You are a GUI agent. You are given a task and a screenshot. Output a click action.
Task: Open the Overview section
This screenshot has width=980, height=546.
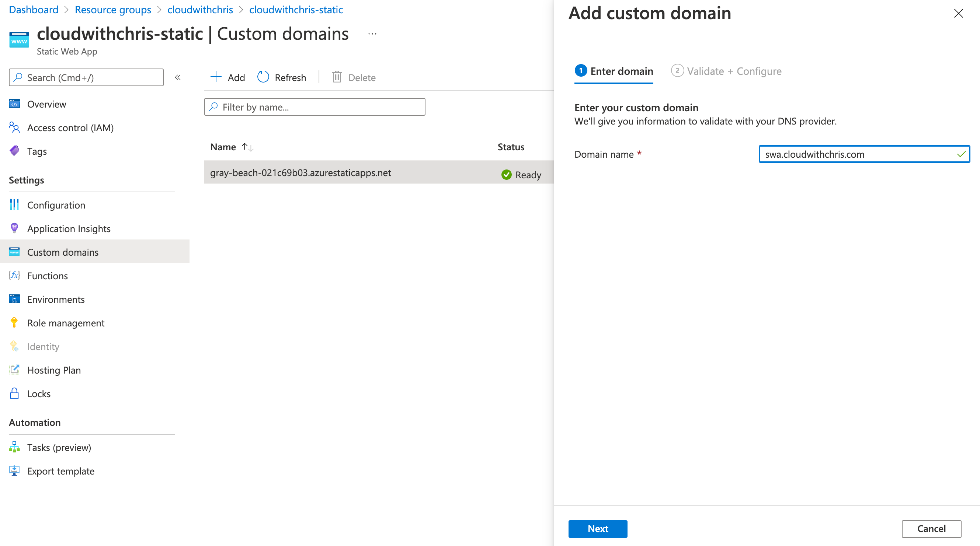tap(46, 104)
